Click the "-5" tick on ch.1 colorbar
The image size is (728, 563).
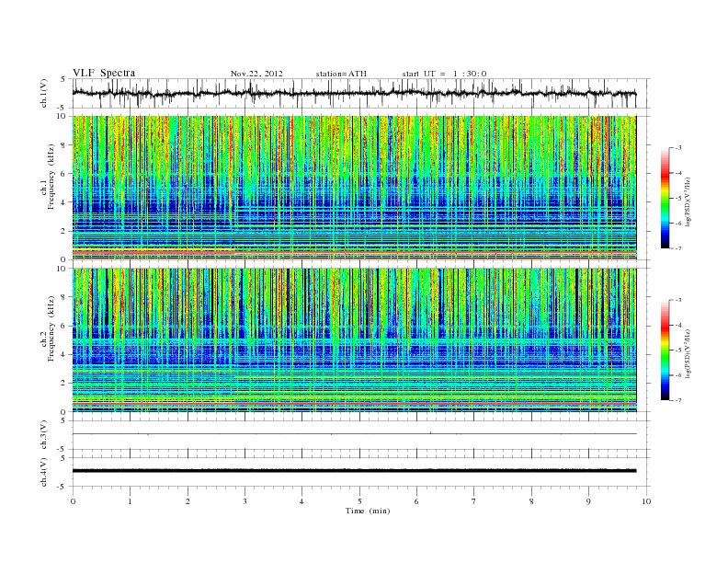coord(677,199)
